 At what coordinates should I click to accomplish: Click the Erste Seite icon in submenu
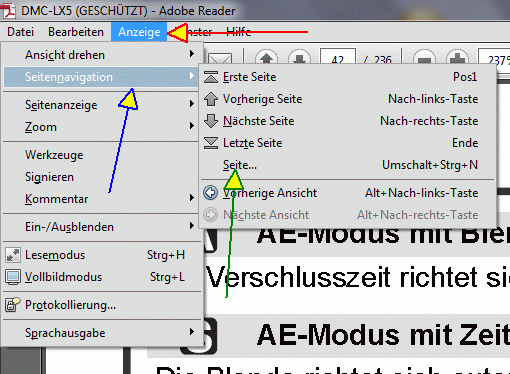point(211,77)
